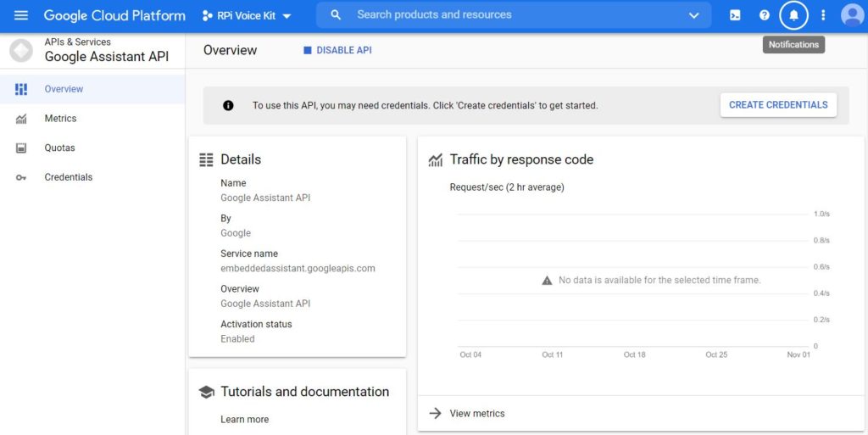Activate Cloud Shell terminal icon
Viewport: 868px width, 435px height.
(735, 15)
